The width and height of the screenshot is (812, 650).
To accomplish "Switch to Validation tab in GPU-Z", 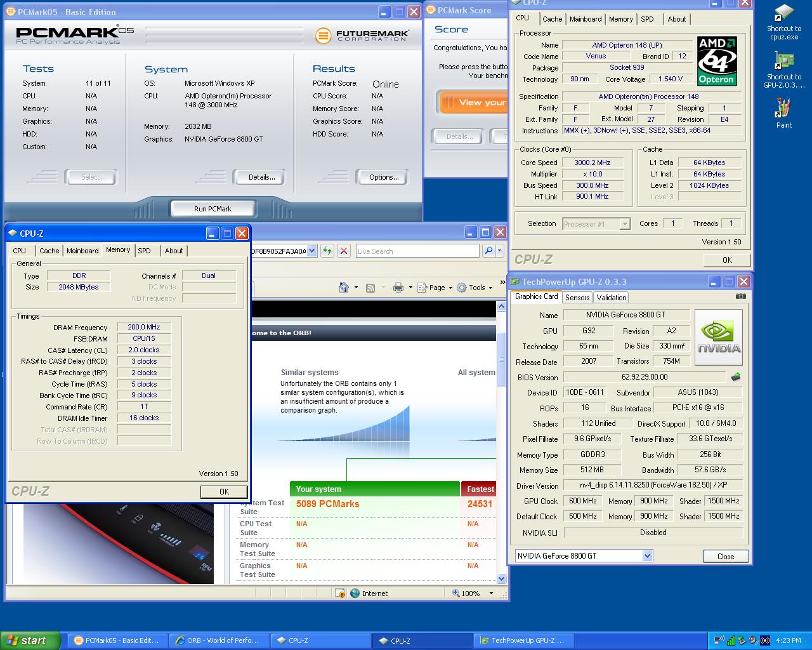I will click(x=612, y=297).
